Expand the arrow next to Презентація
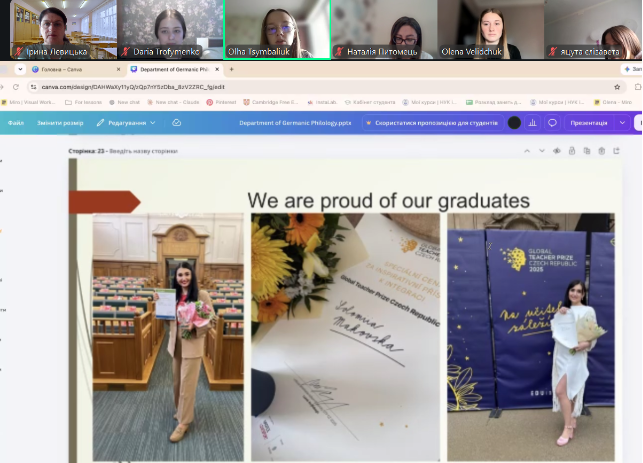Image resolution: width=643 pixels, height=463 pixels. [622, 123]
